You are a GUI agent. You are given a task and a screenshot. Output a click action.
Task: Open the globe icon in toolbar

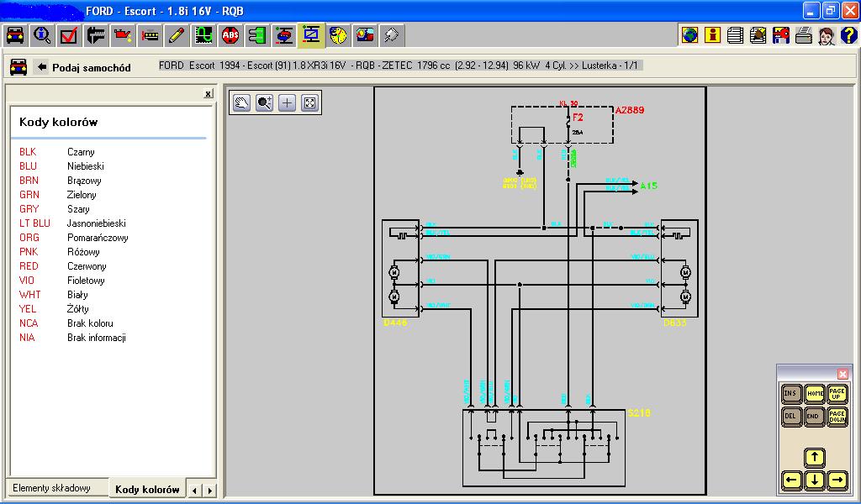coord(689,35)
